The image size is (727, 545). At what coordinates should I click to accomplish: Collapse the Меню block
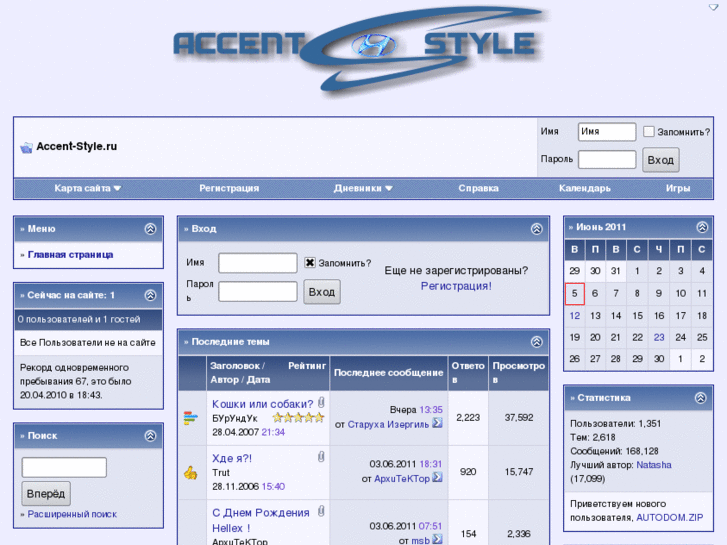click(150, 229)
